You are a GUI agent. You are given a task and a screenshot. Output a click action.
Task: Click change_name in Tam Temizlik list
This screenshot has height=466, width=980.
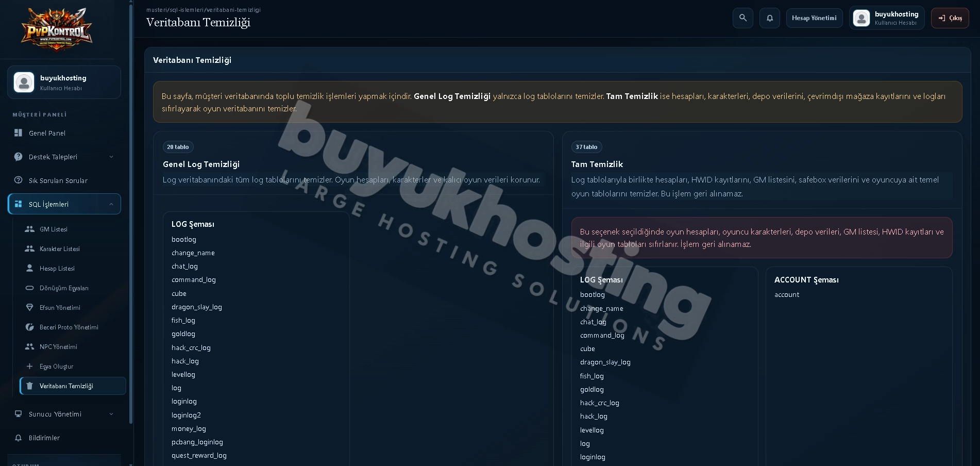click(602, 309)
